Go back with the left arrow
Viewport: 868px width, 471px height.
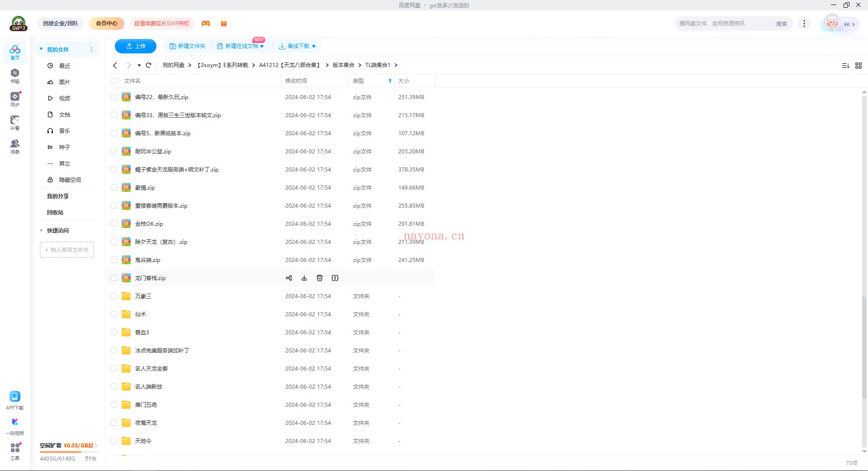pyautogui.click(x=115, y=65)
